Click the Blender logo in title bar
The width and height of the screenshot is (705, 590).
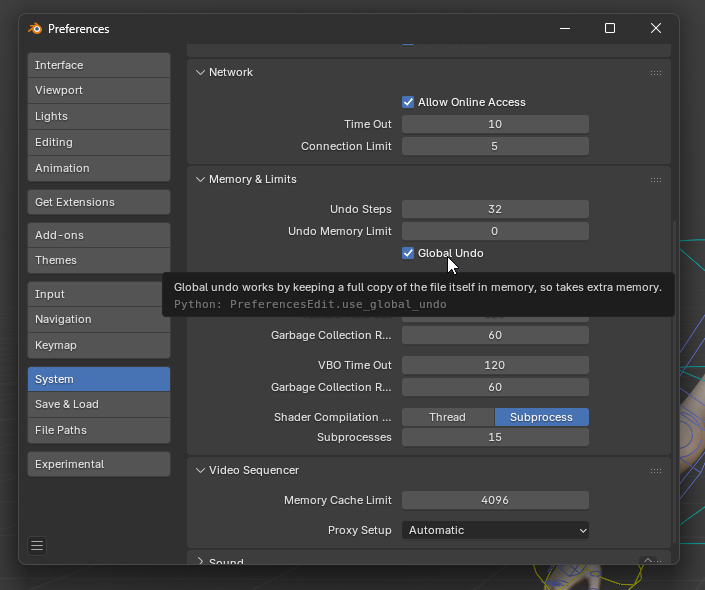point(35,29)
